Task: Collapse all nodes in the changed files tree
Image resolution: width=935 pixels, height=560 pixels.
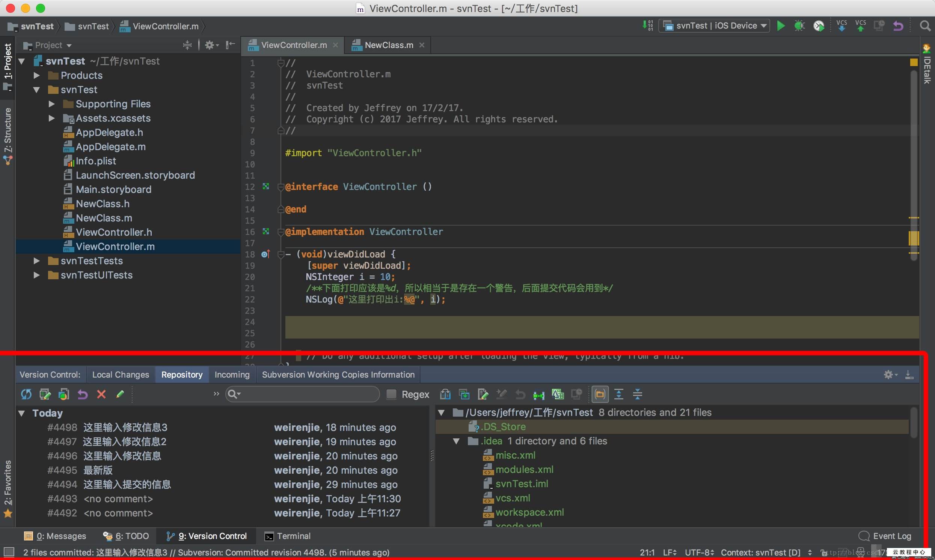Action: coord(637,394)
